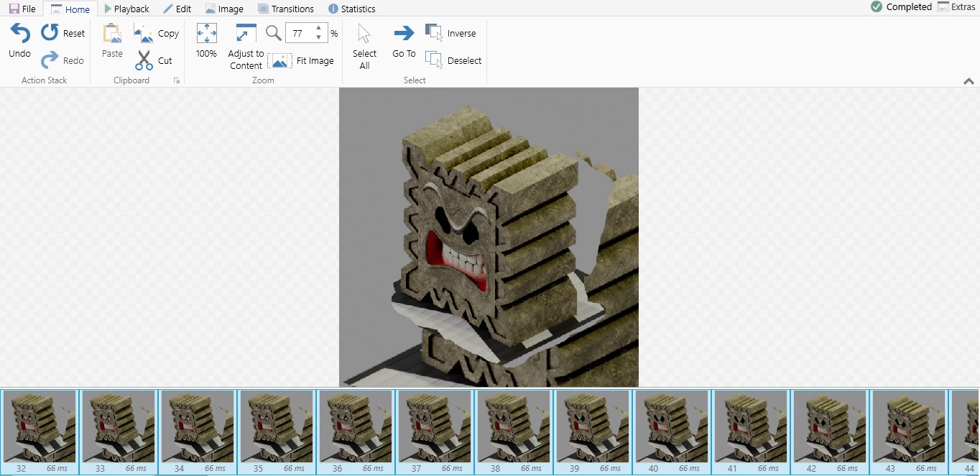Click the Inverse selection icon
This screenshot has height=476, width=980.
[x=433, y=33]
